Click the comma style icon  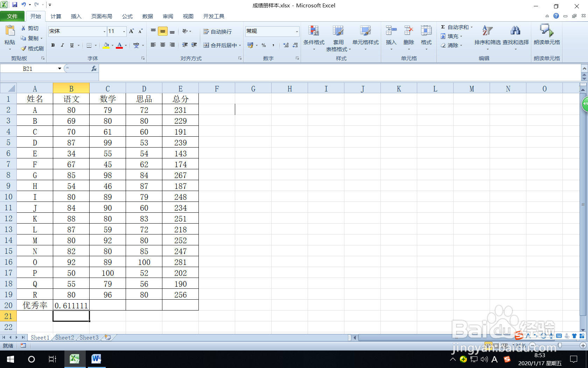(273, 45)
